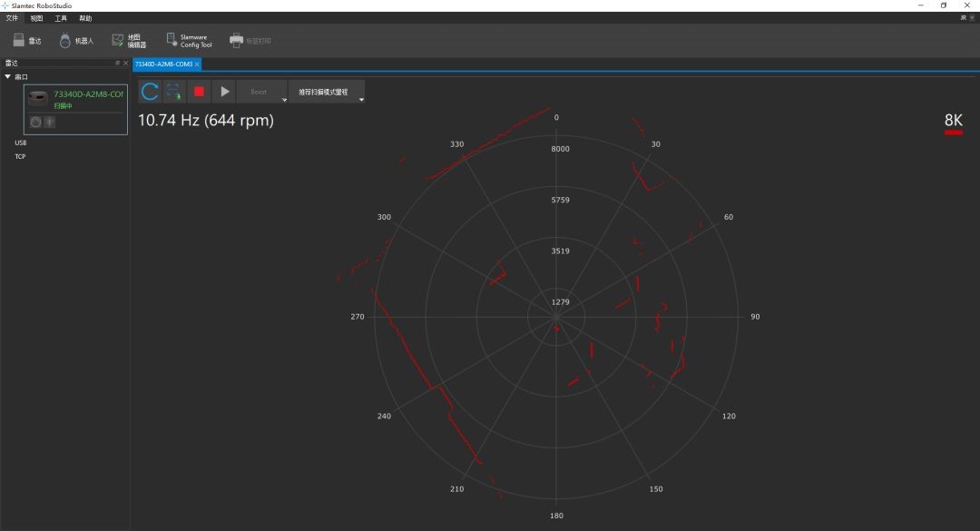Viewport: 980px width, 531px height.
Task: Select the TCP connection entry
Action: [x=20, y=156]
